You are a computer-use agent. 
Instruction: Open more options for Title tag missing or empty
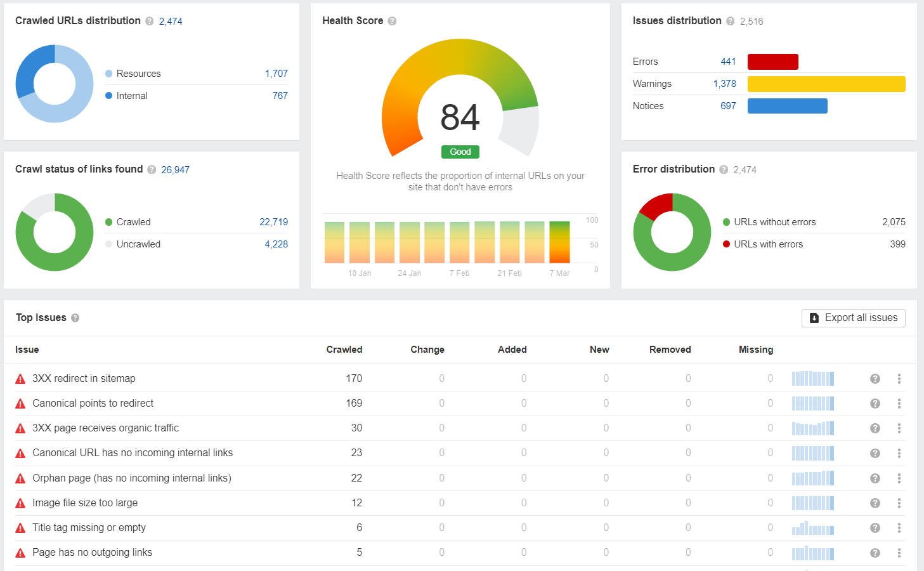[899, 528]
